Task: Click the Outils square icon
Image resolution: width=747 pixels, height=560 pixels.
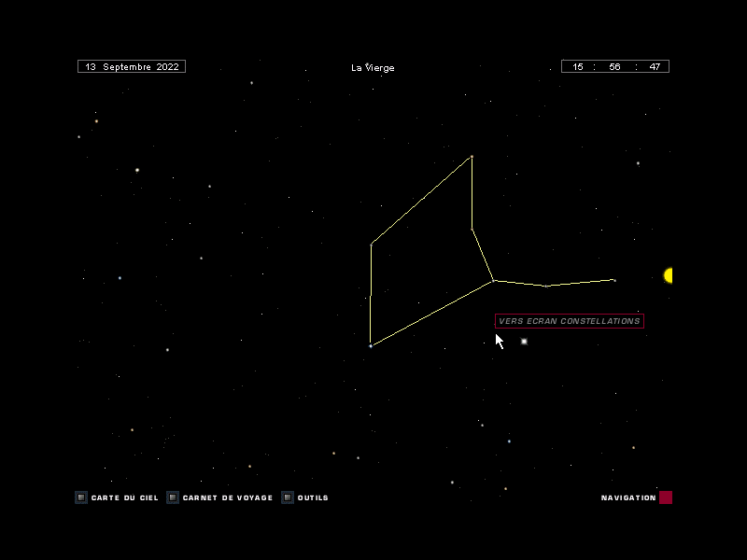Action: 288,497
